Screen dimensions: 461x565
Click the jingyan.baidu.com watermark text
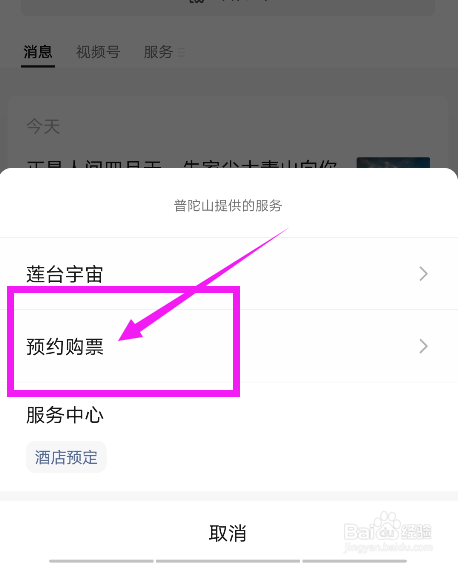[x=388, y=547]
